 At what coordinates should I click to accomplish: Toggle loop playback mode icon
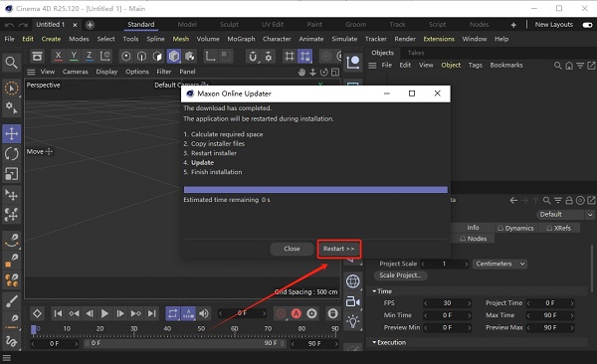point(172,313)
